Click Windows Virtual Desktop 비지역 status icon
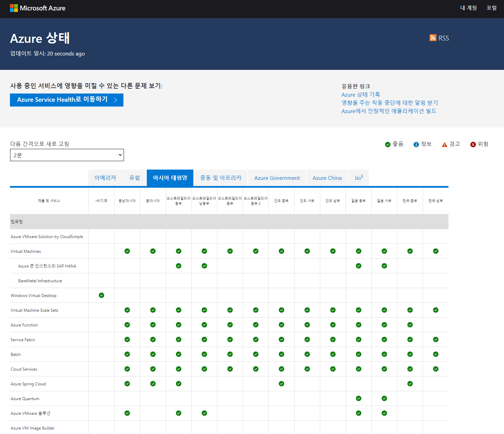The height and width of the screenshot is (434, 504). coord(101,295)
